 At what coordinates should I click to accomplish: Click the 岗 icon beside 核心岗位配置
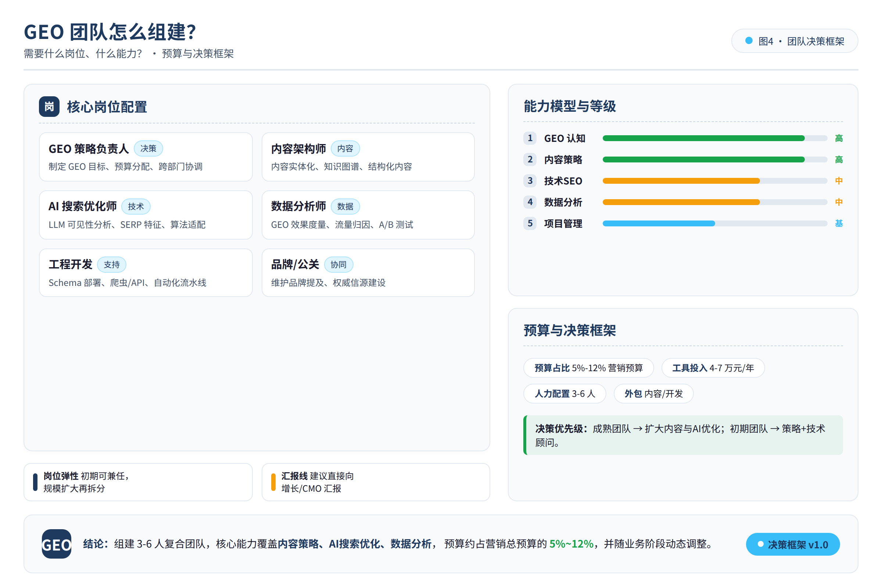(x=49, y=107)
